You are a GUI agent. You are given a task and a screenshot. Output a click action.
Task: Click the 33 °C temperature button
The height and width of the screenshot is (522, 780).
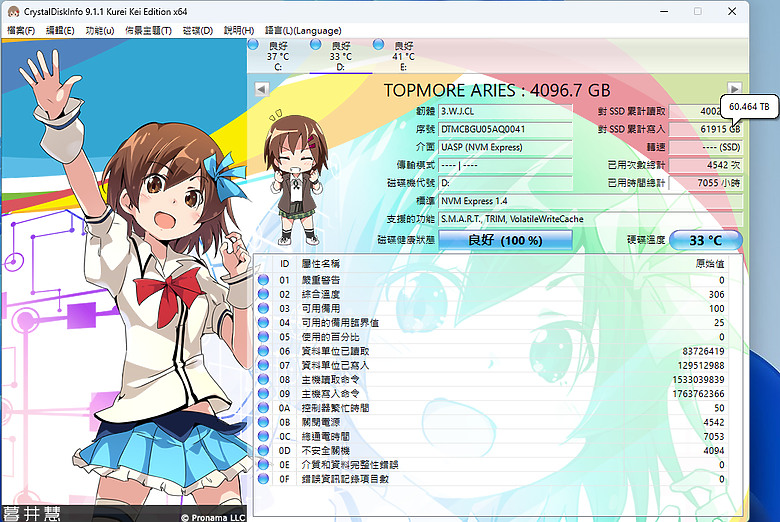tap(706, 240)
